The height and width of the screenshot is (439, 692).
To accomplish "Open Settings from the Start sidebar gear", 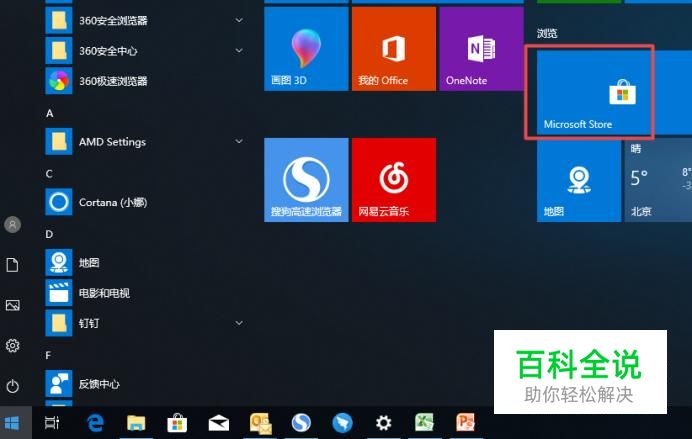I will [12, 345].
